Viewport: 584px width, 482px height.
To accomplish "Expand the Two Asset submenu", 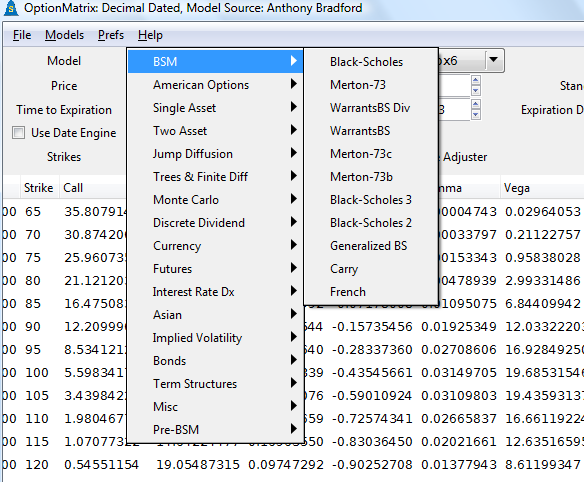I will pyautogui.click(x=215, y=131).
